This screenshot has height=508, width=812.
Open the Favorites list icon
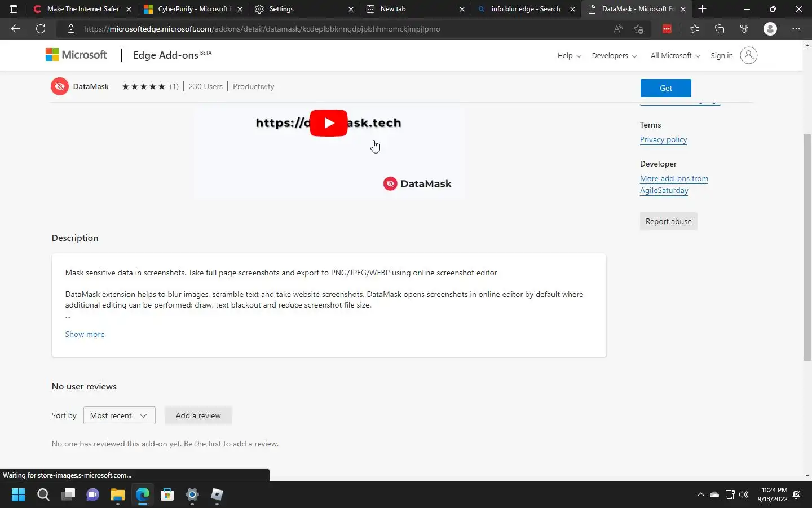tap(695, 29)
